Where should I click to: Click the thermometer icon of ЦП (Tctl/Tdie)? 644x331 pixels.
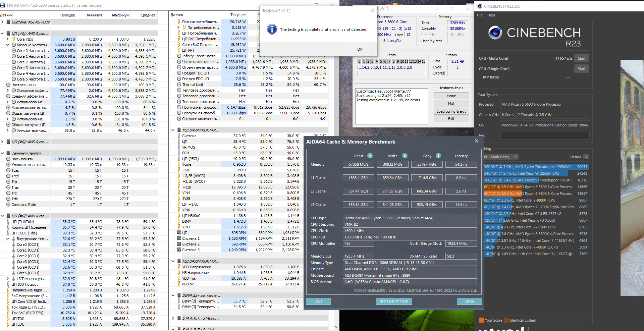pos(8,222)
